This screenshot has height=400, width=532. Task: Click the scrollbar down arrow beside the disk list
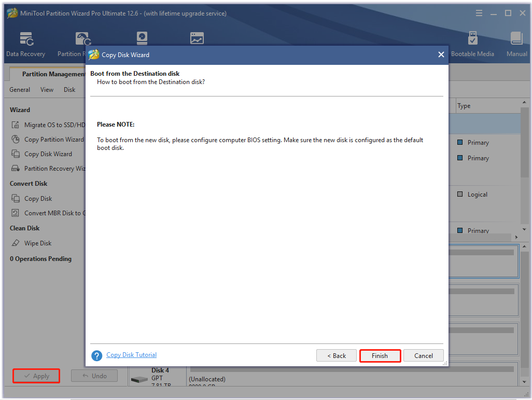[x=524, y=229]
